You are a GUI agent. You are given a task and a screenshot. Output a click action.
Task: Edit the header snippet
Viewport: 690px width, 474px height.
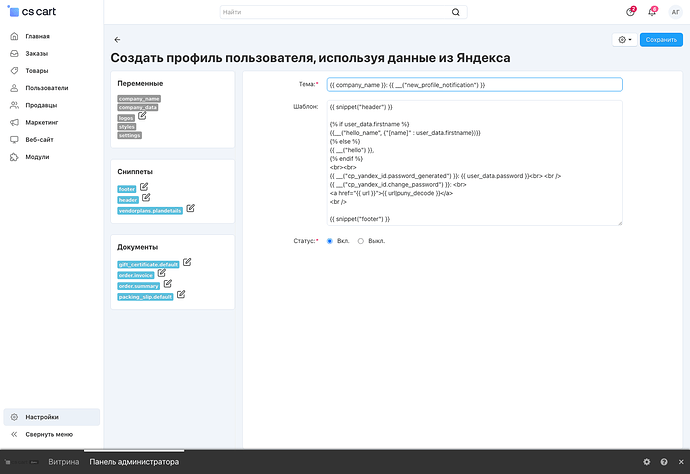point(146,197)
